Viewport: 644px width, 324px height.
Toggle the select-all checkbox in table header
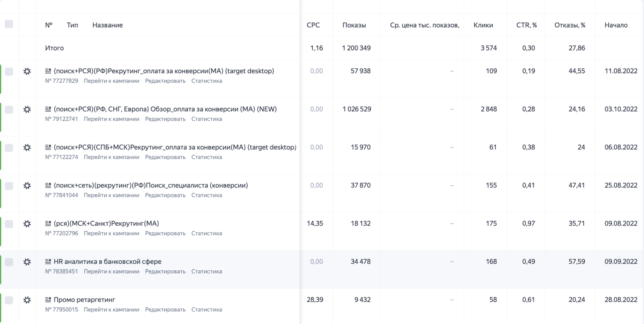(9, 24)
